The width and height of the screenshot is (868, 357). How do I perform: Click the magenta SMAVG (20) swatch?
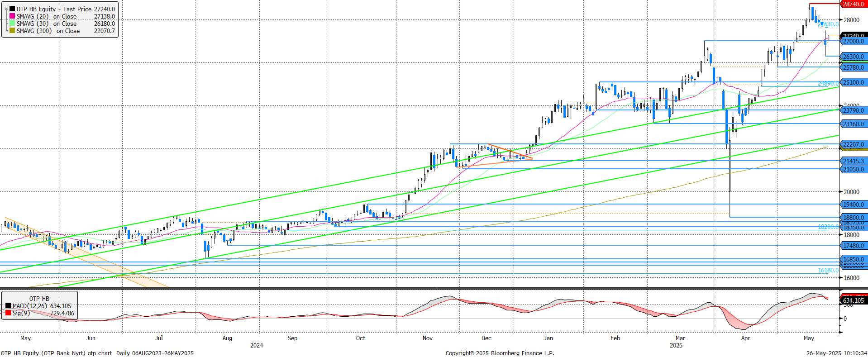pos(12,16)
